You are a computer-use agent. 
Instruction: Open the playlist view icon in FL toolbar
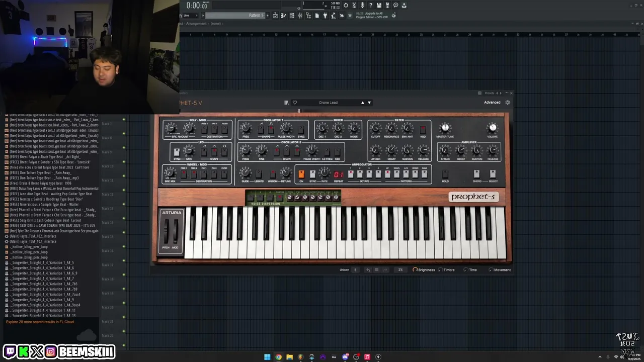[275, 16]
